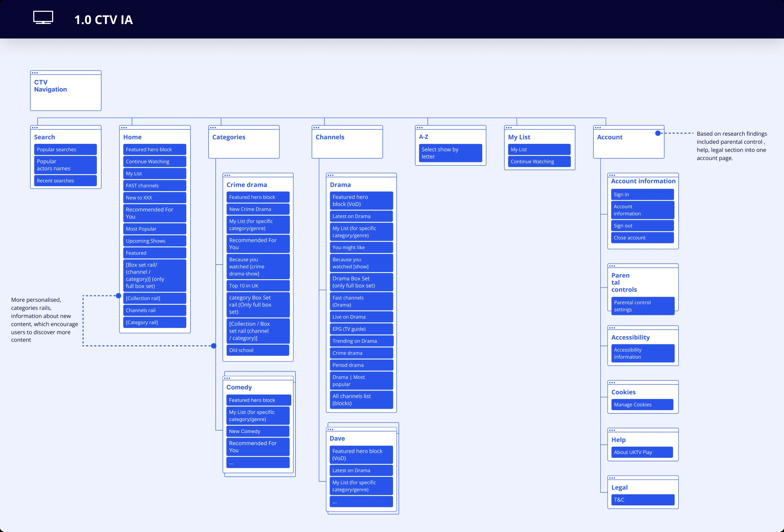Click the [Collection rail] item

155,298
